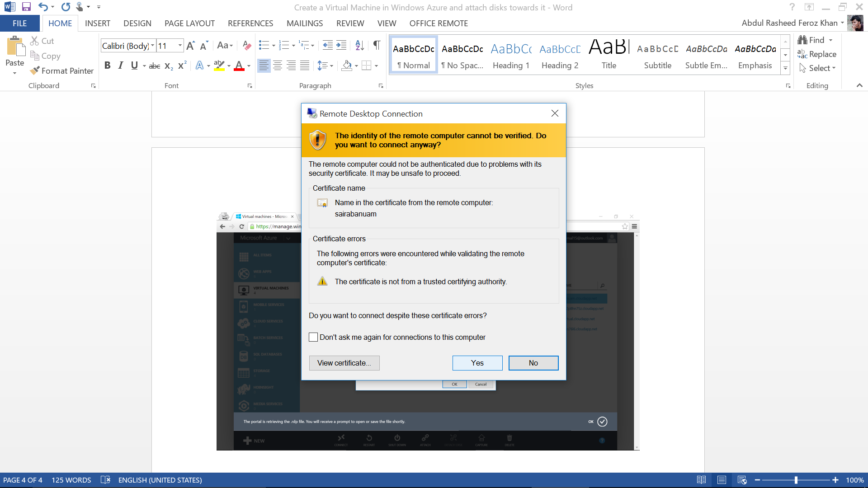Switch to the INSERT tab

pyautogui.click(x=98, y=23)
